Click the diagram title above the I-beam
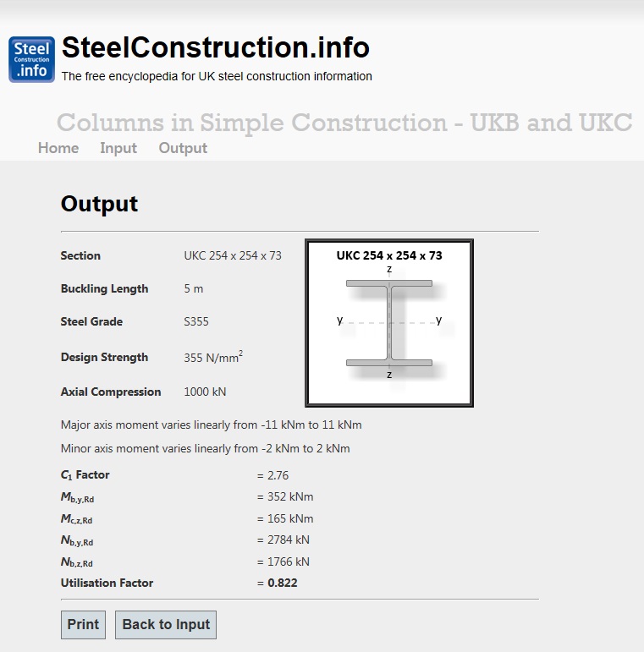 (x=389, y=255)
